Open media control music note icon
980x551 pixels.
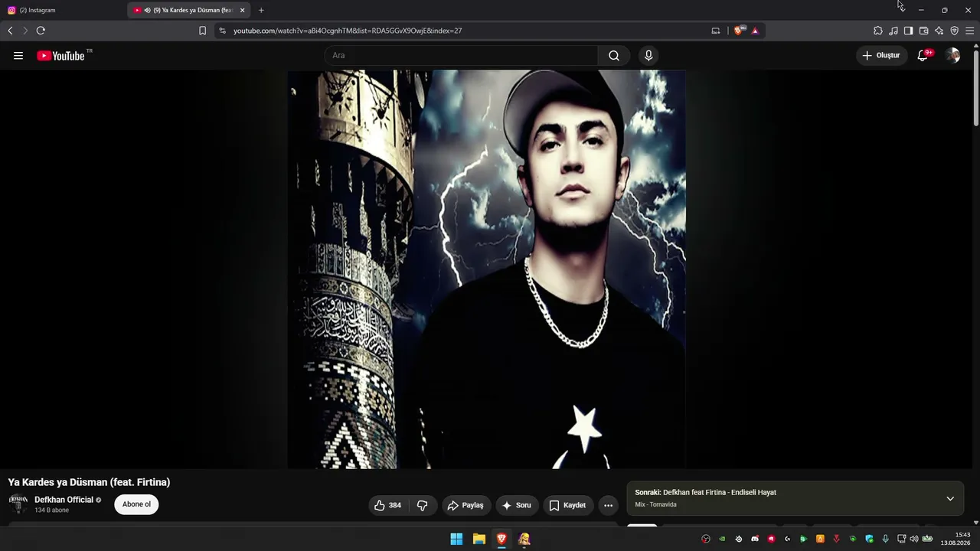click(x=893, y=31)
